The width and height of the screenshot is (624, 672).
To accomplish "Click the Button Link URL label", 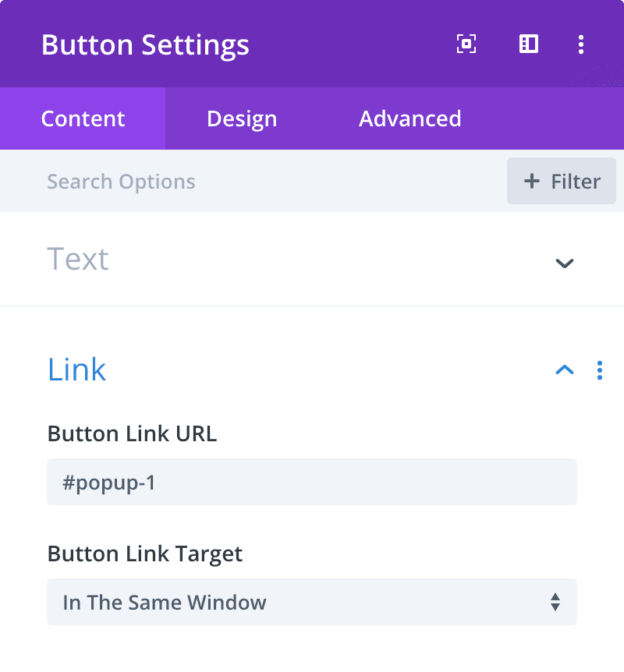I will tap(132, 433).
